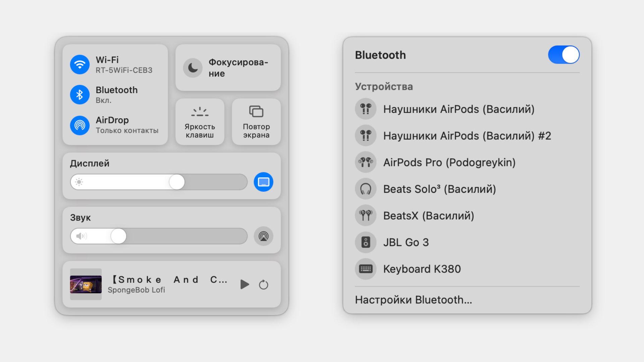This screenshot has width=644, height=362.
Task: Click the Звук section title
Action: (80, 218)
